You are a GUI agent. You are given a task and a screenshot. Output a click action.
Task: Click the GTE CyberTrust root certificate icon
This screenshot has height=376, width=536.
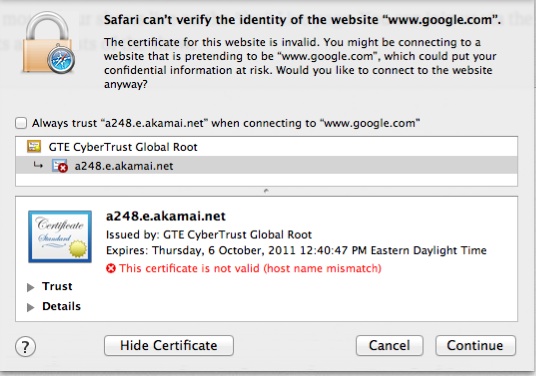coord(34,147)
